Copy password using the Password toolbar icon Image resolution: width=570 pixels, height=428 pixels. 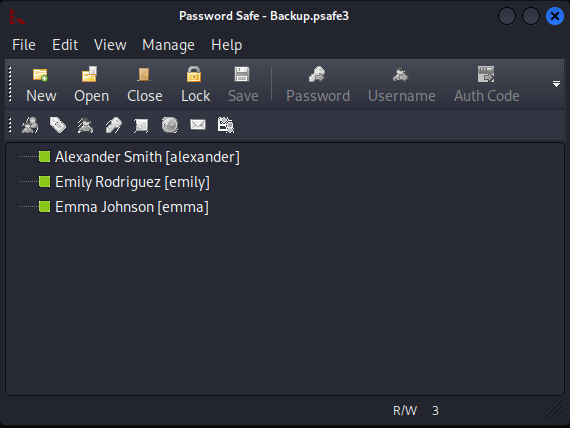pos(317,74)
